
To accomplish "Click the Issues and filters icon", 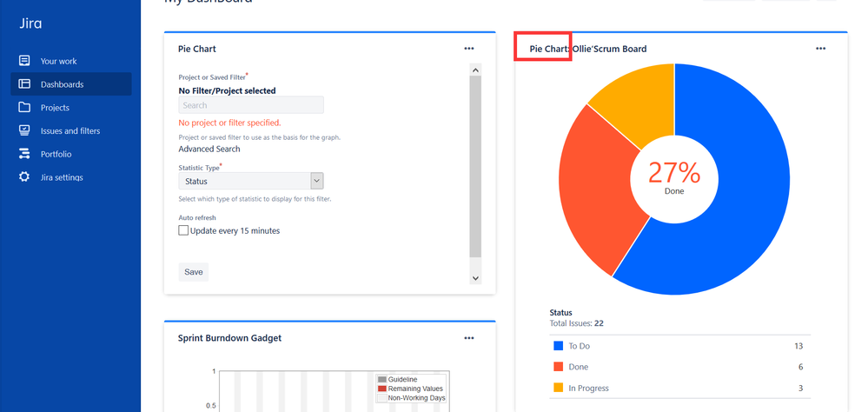I will click(x=24, y=130).
